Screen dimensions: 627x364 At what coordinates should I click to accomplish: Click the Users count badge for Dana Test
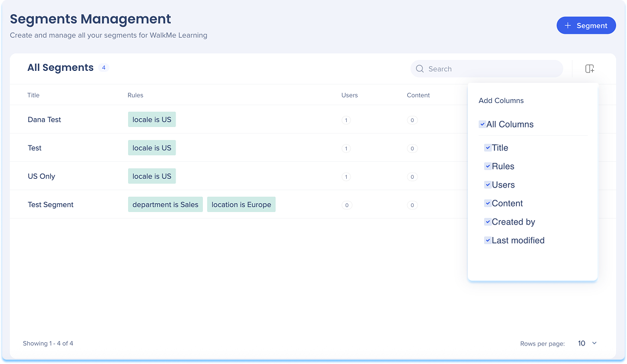coord(346,120)
